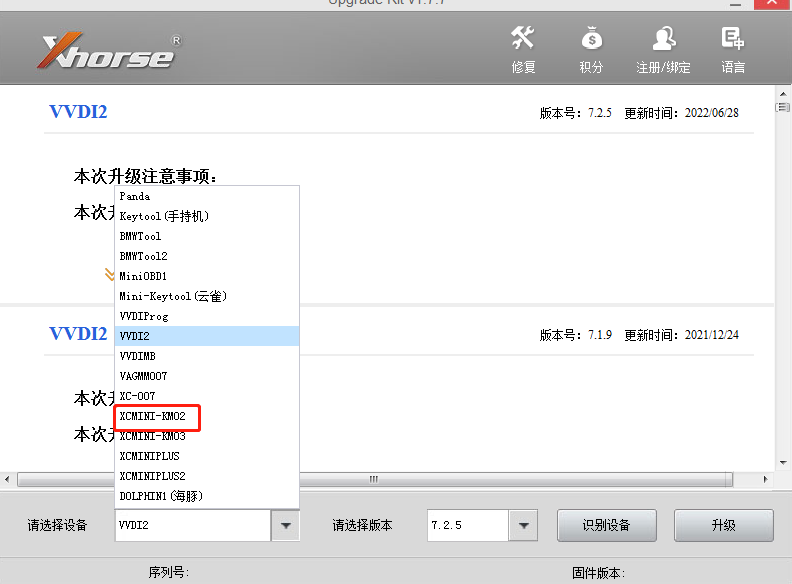Click the 请选择版本 label
The height and width of the screenshot is (584, 792).
(x=362, y=525)
